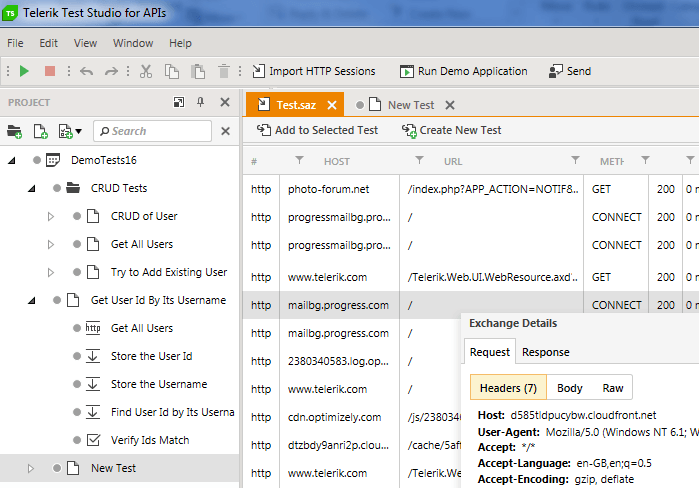
Task: Open filter for the # column
Action: (x=300, y=160)
